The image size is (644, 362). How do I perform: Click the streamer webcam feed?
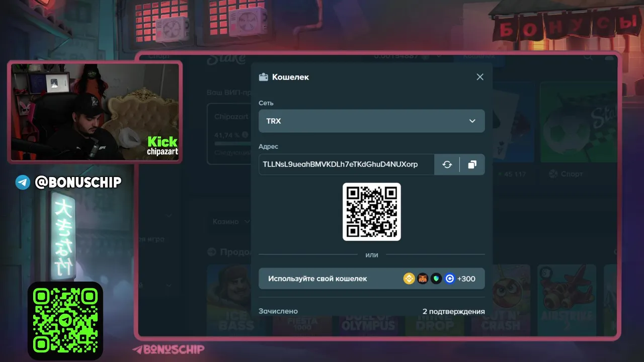point(95,112)
